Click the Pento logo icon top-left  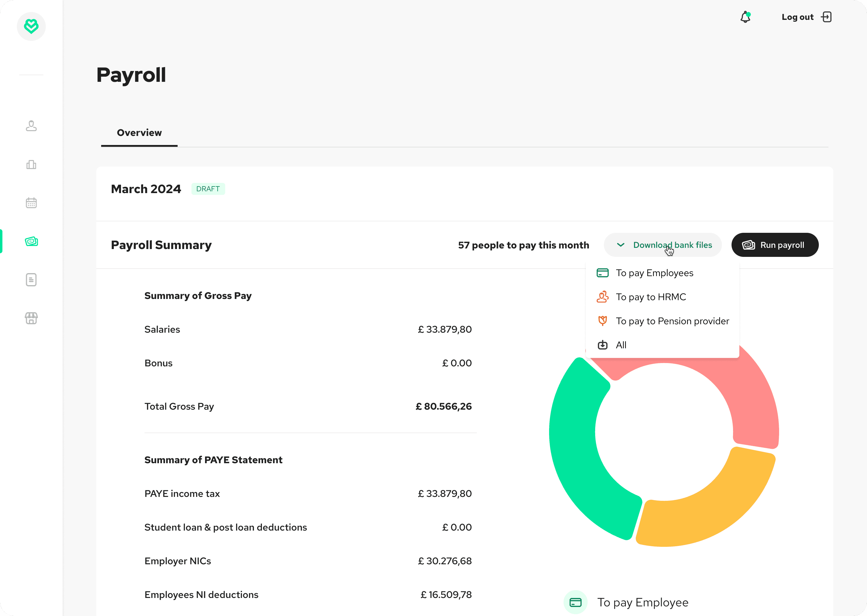31,26
